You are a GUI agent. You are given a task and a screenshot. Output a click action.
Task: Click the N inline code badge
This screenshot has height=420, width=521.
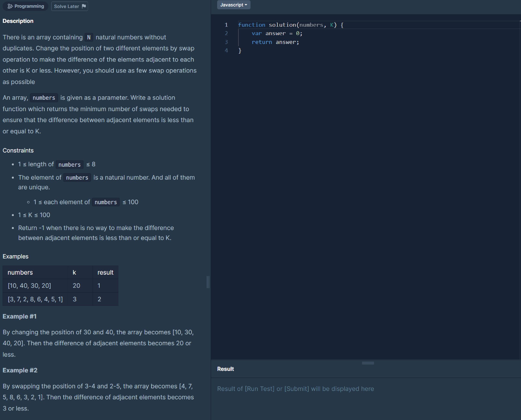coord(89,37)
